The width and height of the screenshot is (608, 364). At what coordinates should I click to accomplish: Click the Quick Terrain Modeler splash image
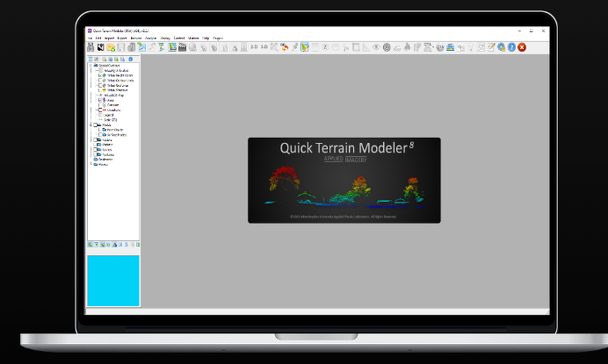(344, 180)
